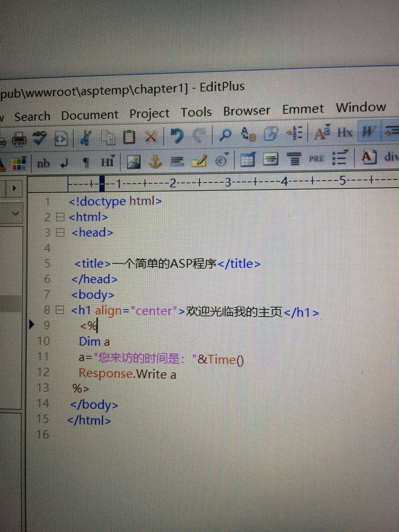The width and height of the screenshot is (399, 532).
Task: Open the Emmet menu
Action: point(303,109)
